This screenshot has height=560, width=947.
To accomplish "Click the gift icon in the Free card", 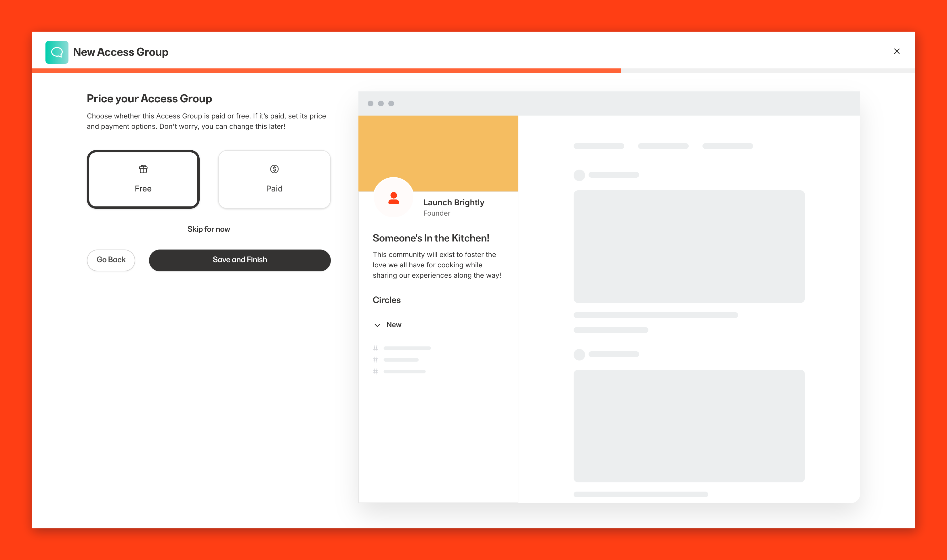I will click(143, 169).
